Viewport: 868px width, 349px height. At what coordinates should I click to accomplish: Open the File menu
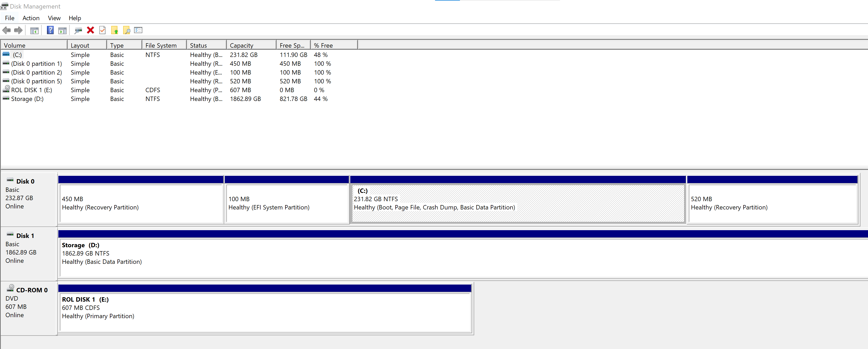pos(9,18)
